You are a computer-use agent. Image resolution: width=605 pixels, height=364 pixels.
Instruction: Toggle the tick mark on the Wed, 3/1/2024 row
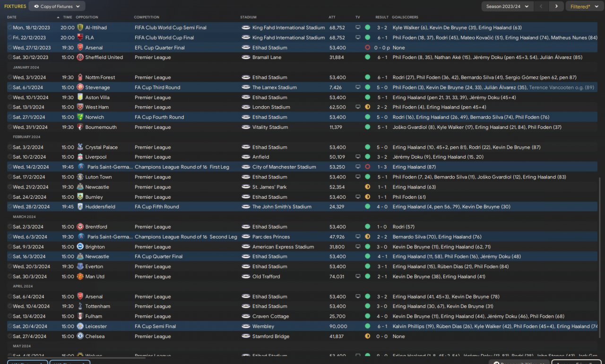point(9,77)
